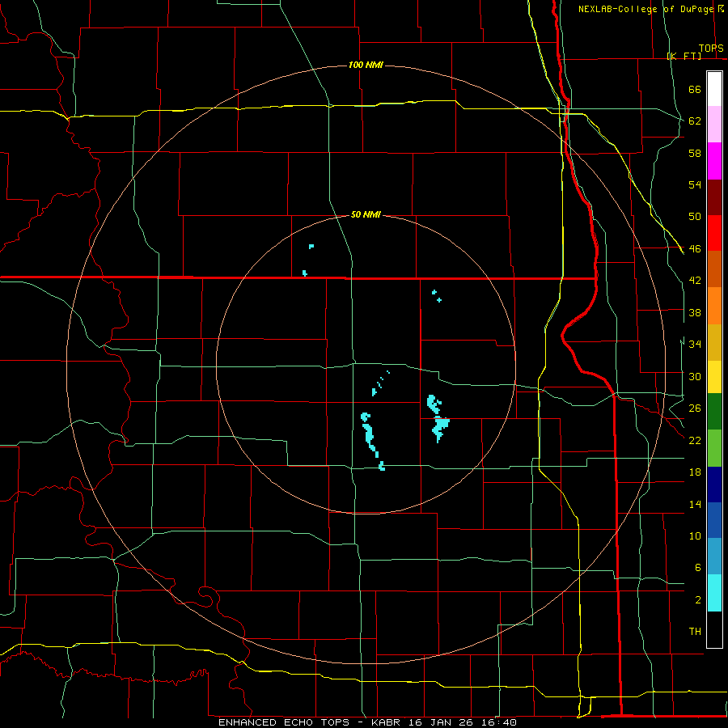
Task: Click the '46' legend value
Action: (x=695, y=249)
